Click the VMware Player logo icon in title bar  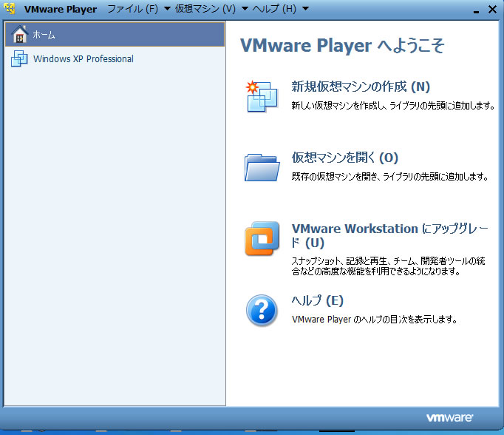point(10,9)
